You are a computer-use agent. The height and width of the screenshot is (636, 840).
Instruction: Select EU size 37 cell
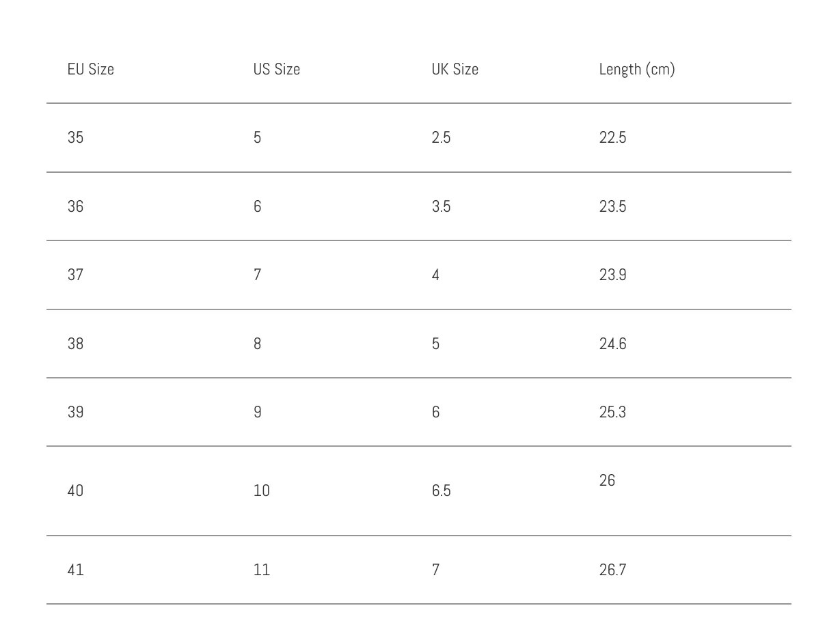[x=75, y=275]
